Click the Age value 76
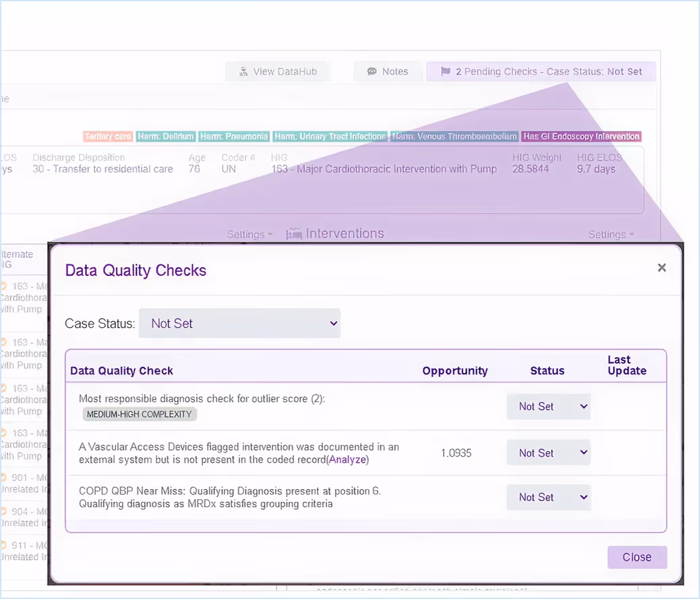The image size is (700, 599). pos(194,169)
